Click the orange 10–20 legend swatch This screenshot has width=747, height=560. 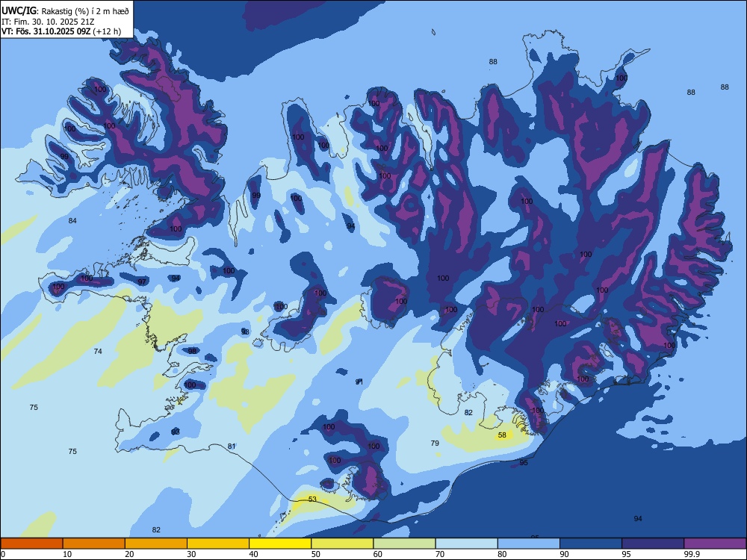pos(94,544)
